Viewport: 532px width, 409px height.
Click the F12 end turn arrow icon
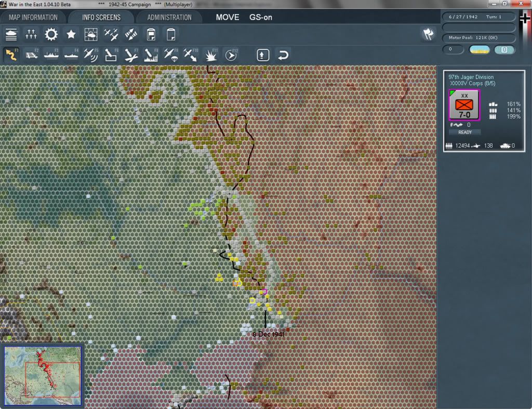coord(231,55)
